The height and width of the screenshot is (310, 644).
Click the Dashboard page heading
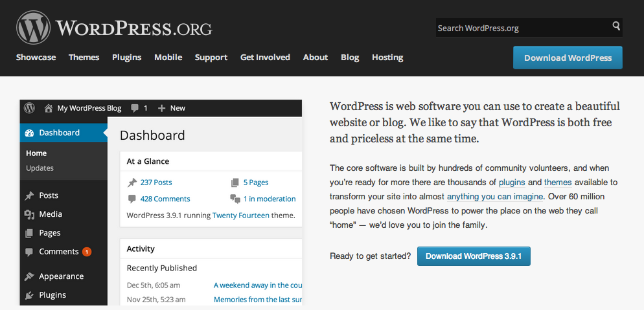click(x=152, y=135)
